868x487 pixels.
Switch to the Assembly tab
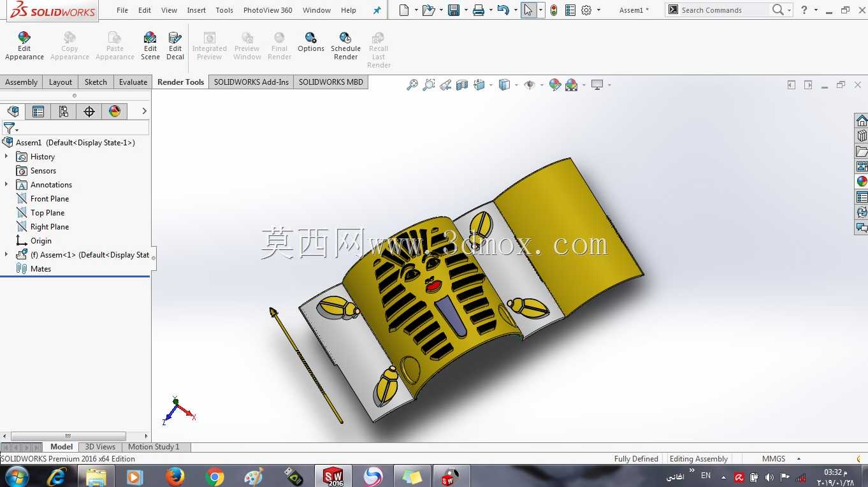click(x=22, y=82)
